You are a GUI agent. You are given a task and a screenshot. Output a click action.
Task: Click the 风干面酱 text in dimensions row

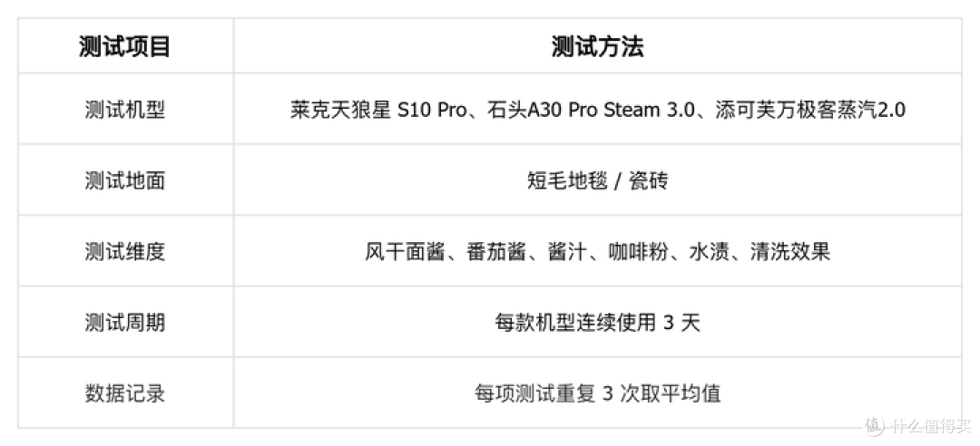coord(405,252)
